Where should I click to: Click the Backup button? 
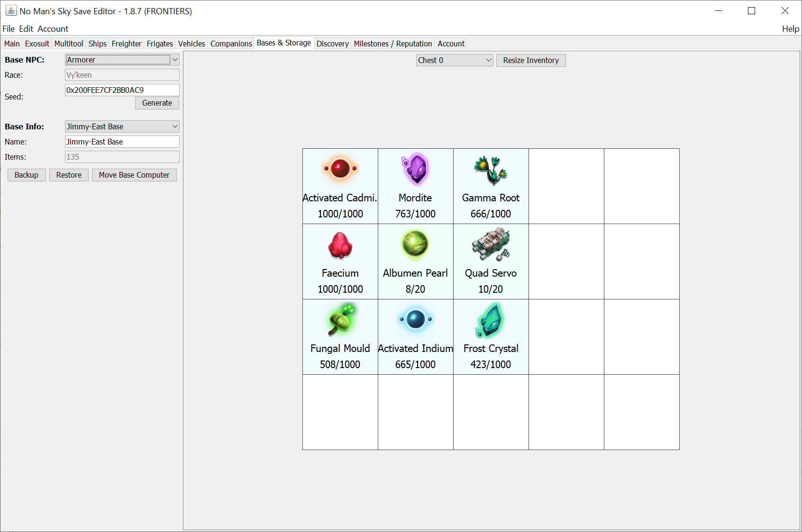27,175
